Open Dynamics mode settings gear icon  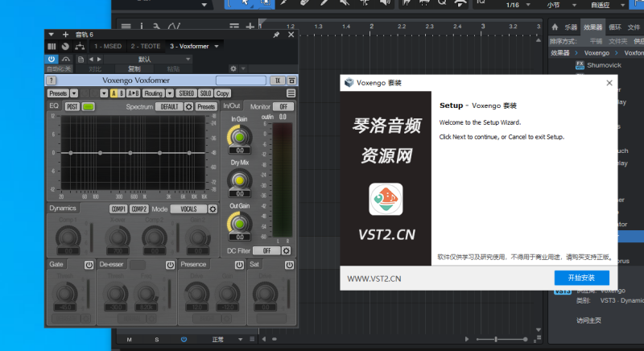213,209
